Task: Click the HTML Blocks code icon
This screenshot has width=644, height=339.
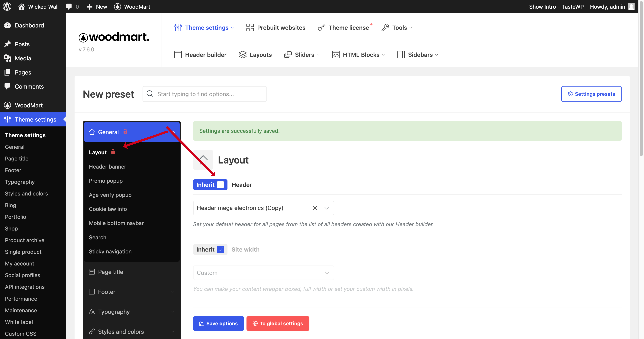Action: (x=336, y=54)
